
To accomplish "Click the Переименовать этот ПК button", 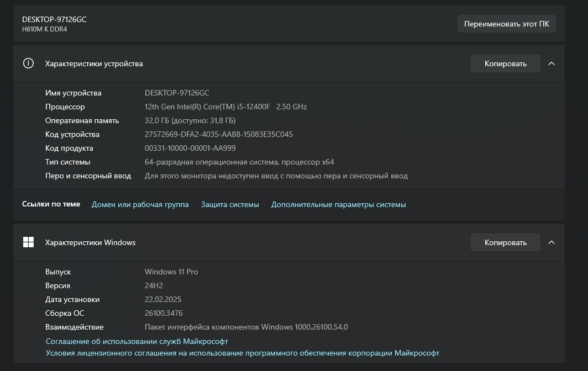I will 507,24.
